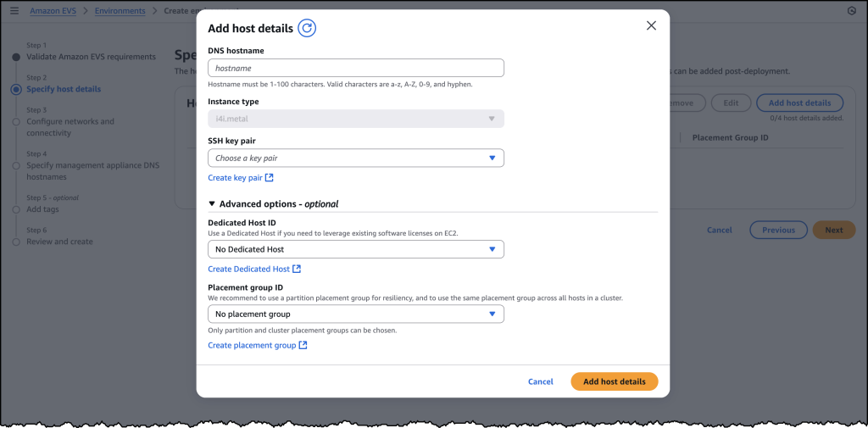This screenshot has height=428, width=868.
Task: Open the hamburger navigation menu
Action: (x=14, y=11)
